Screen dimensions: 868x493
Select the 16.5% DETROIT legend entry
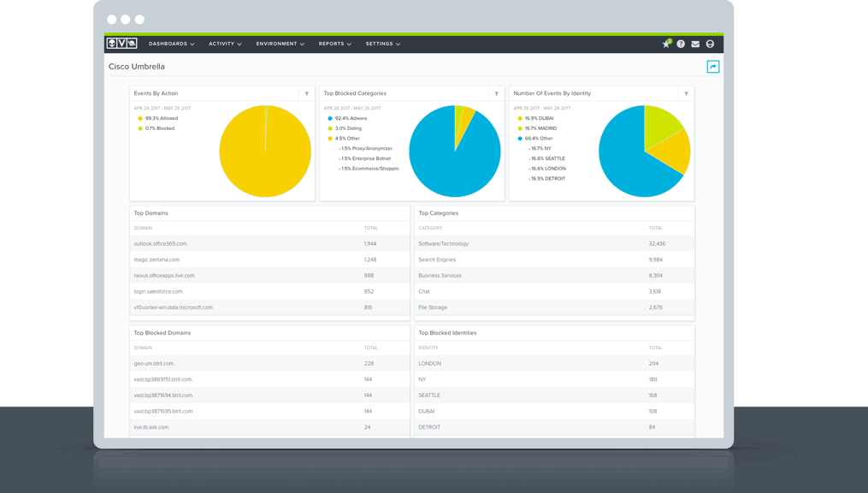click(547, 178)
